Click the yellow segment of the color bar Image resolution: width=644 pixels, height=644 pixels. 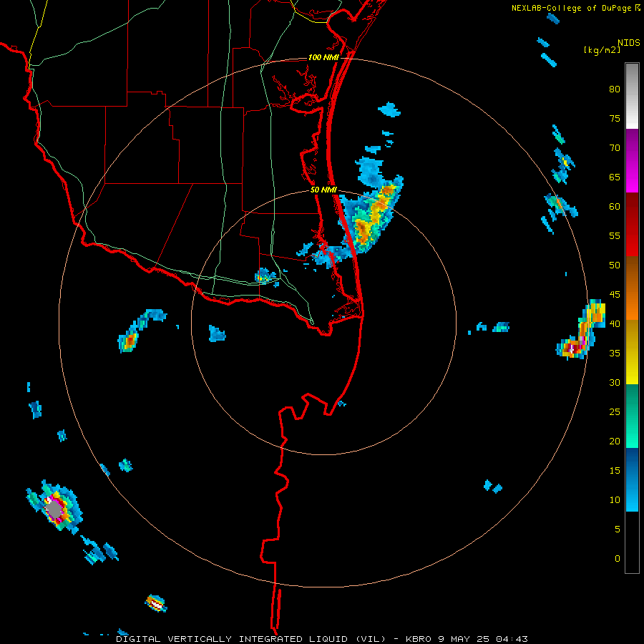point(632,352)
